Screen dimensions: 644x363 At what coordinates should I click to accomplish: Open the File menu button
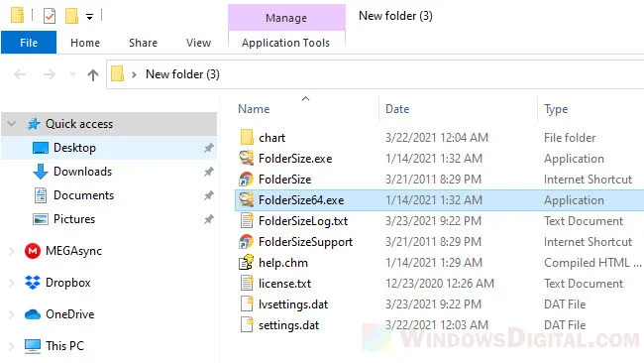pyautogui.click(x=29, y=43)
